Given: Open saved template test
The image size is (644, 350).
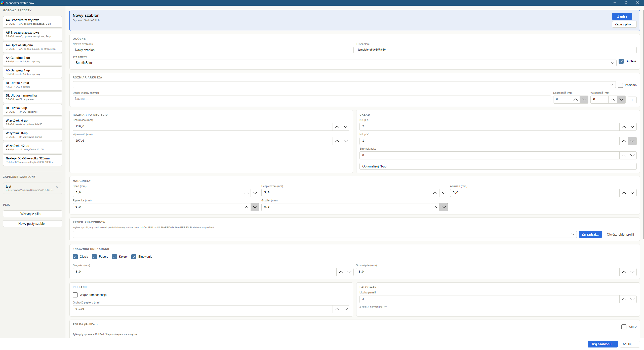Looking at the screenshot, I should click(x=32, y=188).
